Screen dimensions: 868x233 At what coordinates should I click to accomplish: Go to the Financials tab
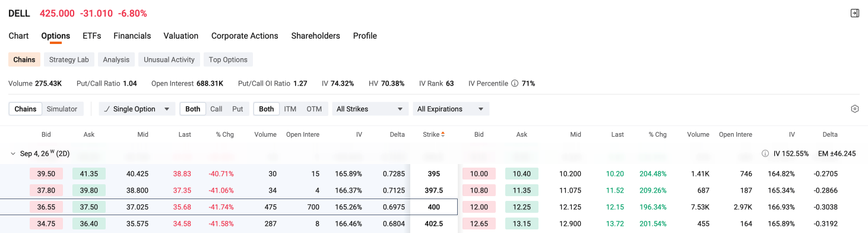click(x=132, y=36)
